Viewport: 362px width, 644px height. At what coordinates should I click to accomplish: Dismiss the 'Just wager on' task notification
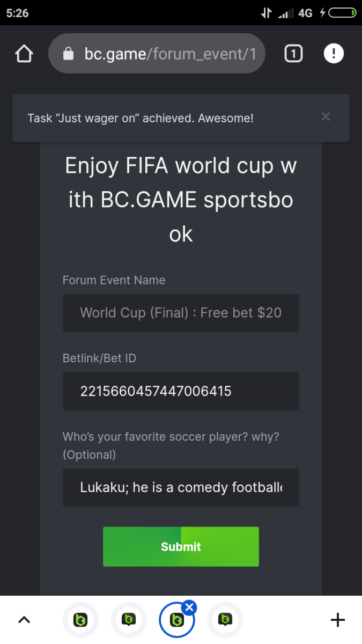click(326, 117)
